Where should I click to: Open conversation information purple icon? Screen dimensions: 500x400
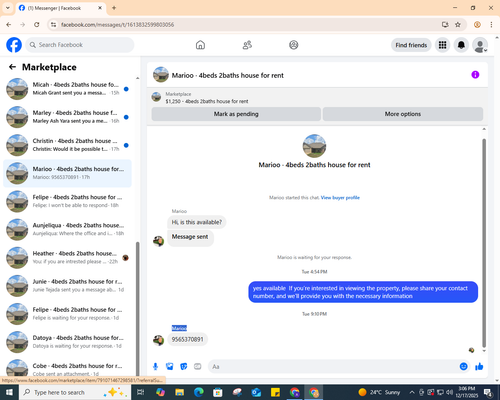[x=475, y=75]
